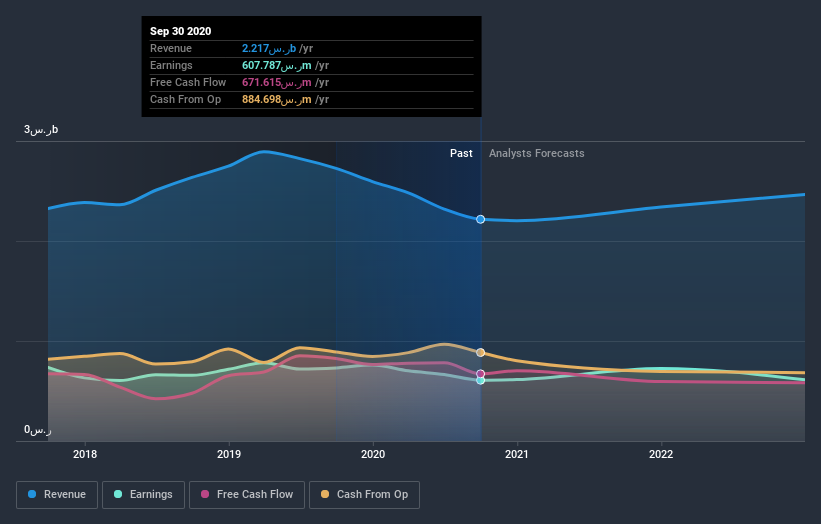This screenshot has width=821, height=524.
Task: Click the tooltip Earnings row label
Action: click(171, 65)
